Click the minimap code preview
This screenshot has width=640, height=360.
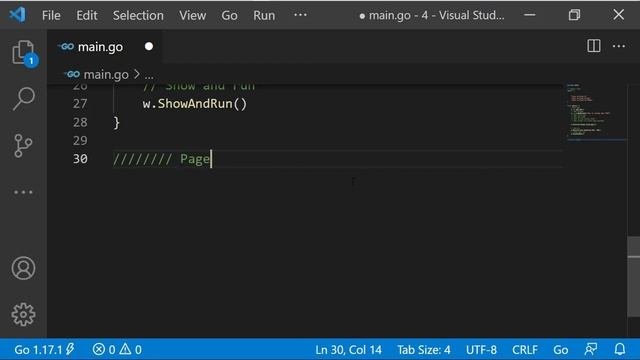click(x=596, y=112)
